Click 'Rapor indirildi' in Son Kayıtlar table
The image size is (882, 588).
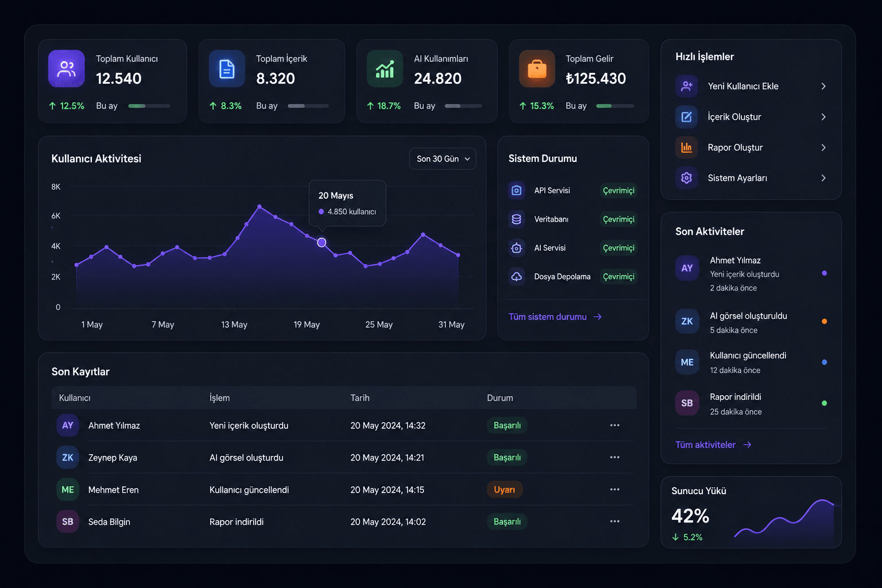click(237, 522)
